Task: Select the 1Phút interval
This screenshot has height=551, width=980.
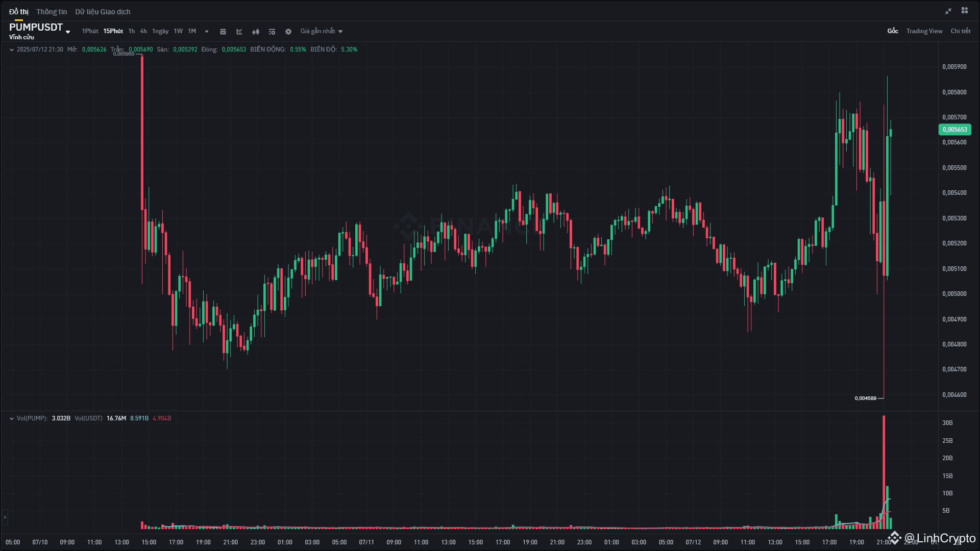Action: coord(90,31)
